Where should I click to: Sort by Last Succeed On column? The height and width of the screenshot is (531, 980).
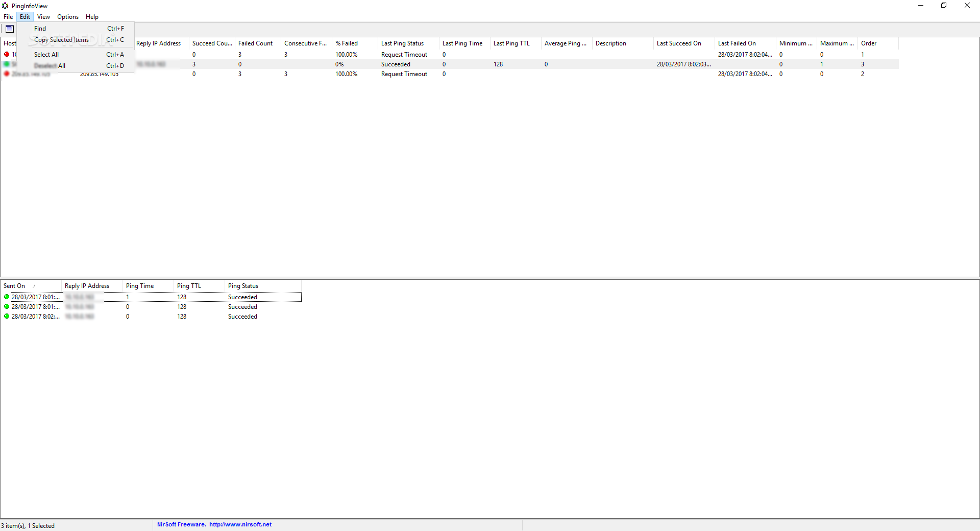684,43
